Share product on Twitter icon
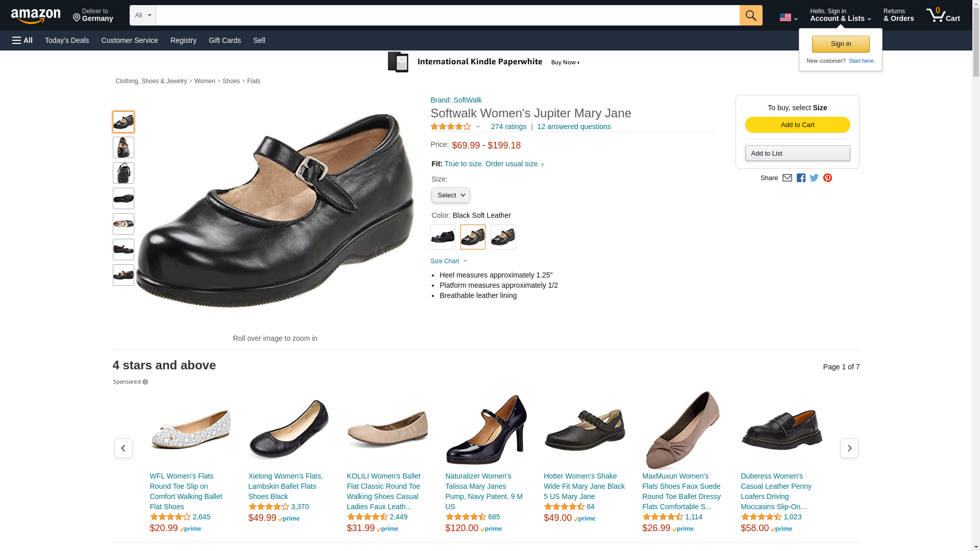 point(814,178)
